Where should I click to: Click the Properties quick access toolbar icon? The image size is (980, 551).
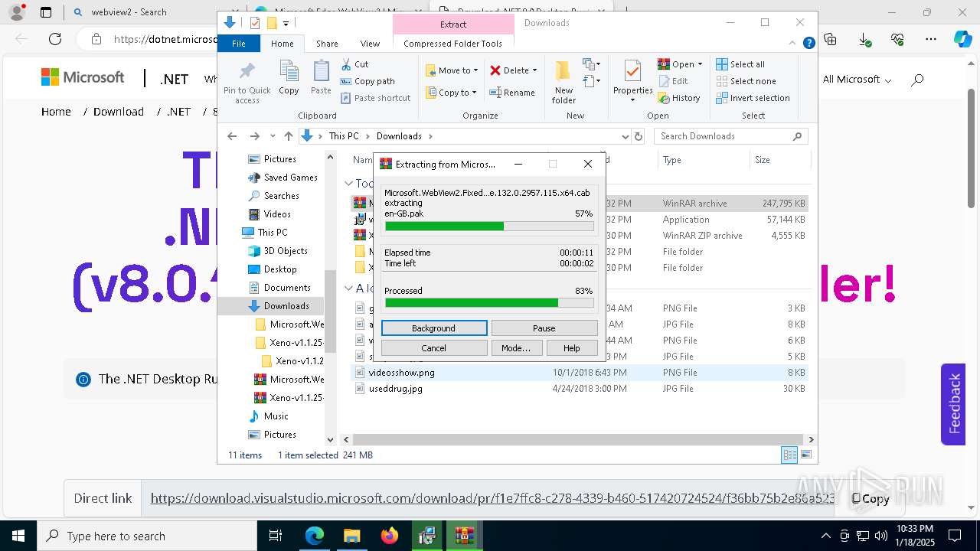(254, 23)
